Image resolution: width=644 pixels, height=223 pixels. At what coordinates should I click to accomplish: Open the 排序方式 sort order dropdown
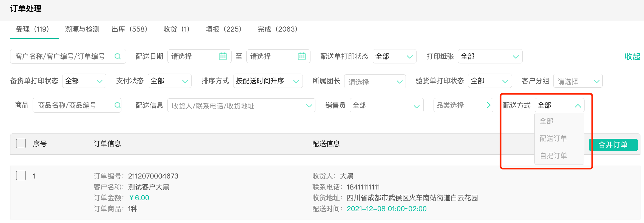click(x=268, y=81)
